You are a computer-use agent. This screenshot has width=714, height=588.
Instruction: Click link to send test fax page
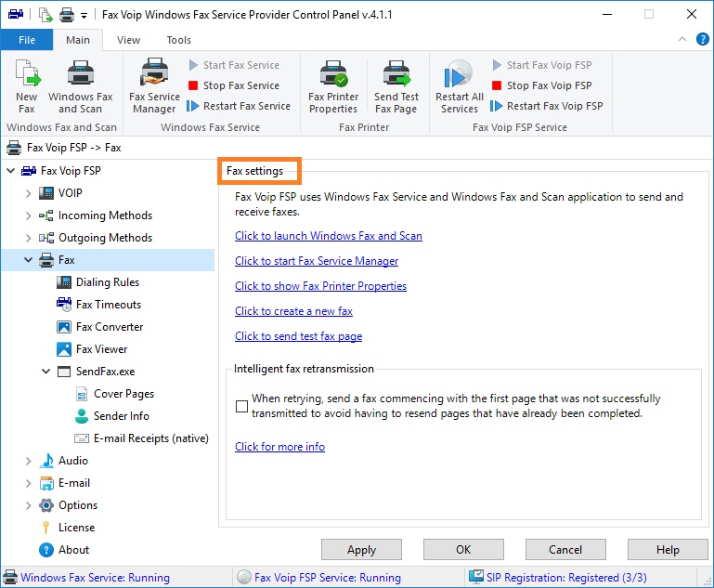tap(299, 336)
